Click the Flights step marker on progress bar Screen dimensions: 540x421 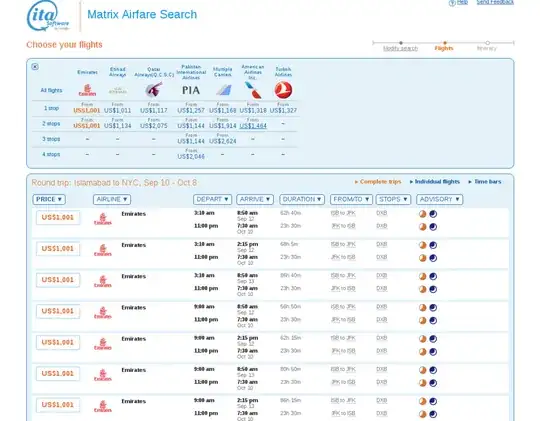pyautogui.click(x=445, y=43)
